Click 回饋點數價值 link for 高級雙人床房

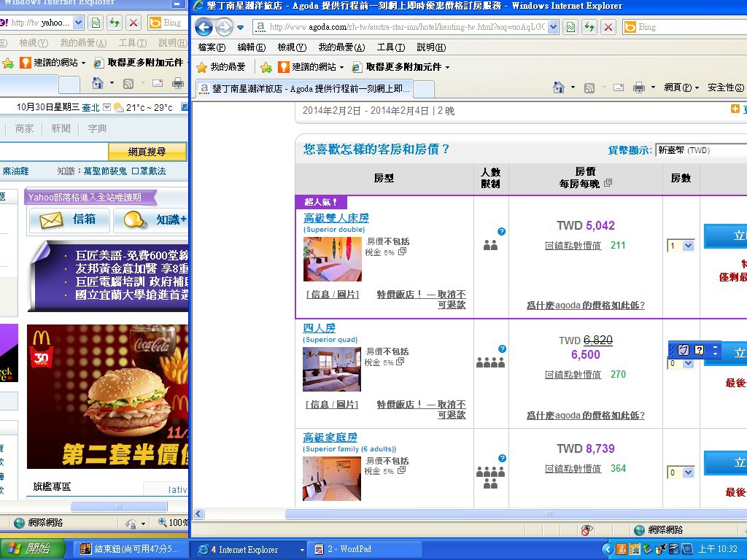click(573, 246)
